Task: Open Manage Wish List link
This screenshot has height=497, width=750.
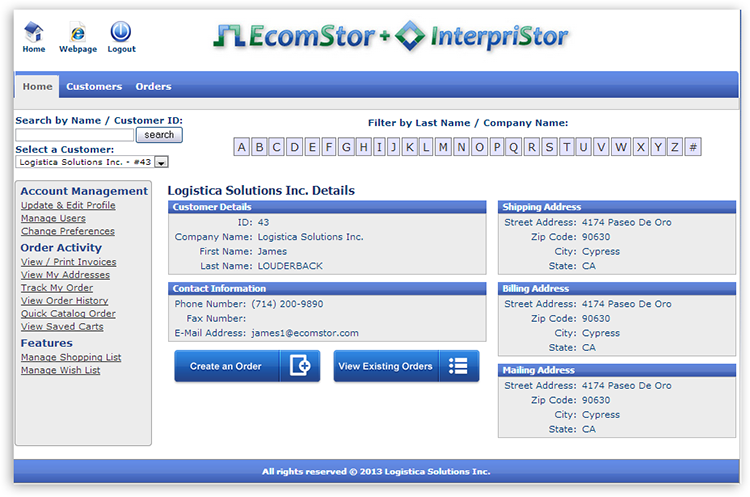Action: coord(60,370)
